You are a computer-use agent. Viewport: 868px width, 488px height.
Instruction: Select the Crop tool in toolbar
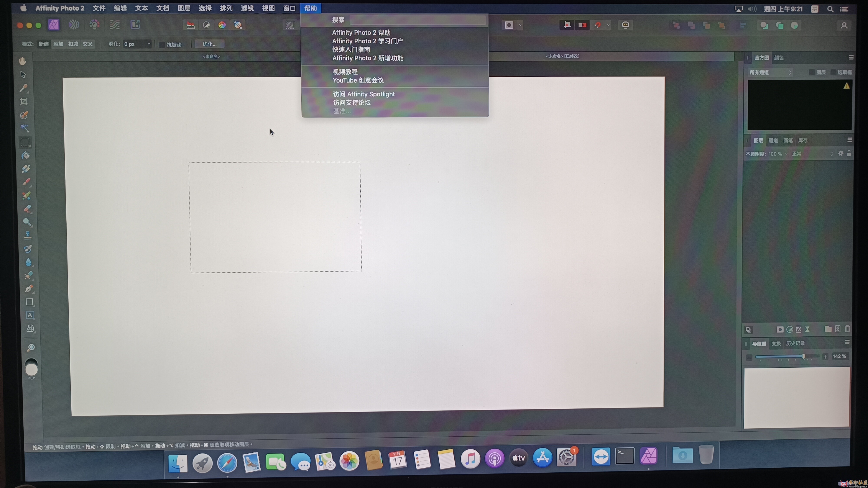(x=24, y=102)
